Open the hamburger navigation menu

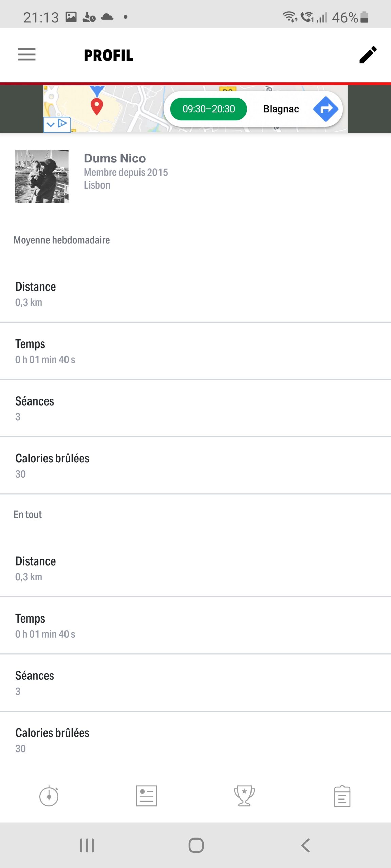click(x=26, y=55)
